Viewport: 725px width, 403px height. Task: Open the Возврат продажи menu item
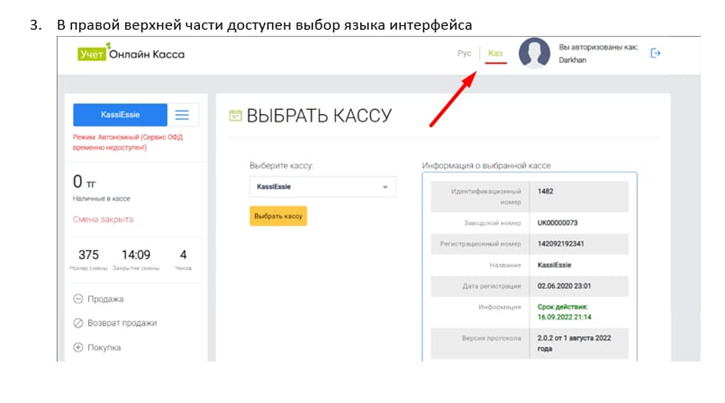[x=122, y=323]
